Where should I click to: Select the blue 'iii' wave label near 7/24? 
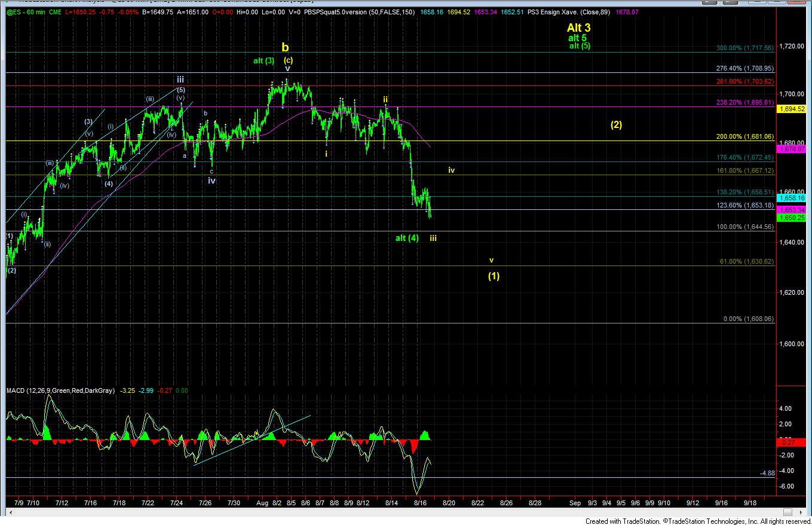tap(180, 79)
